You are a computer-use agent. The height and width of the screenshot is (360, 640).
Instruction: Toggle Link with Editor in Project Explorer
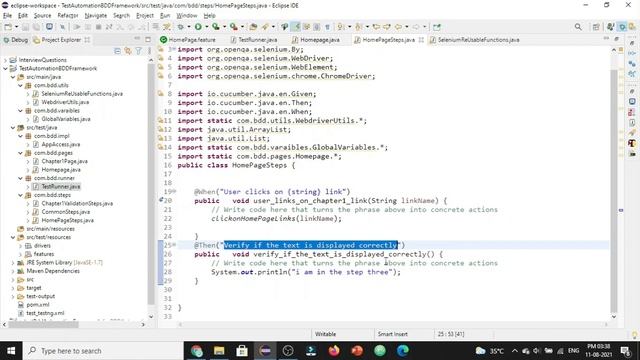pos(128,51)
